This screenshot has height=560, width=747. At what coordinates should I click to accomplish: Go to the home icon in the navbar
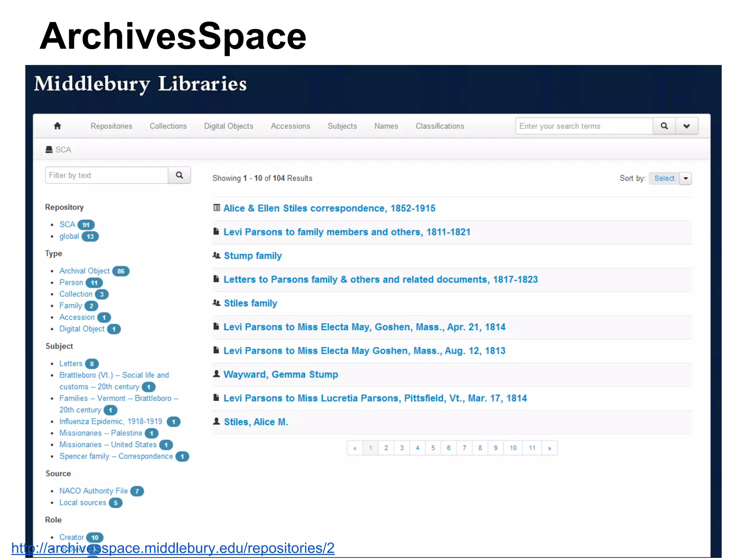click(x=57, y=126)
